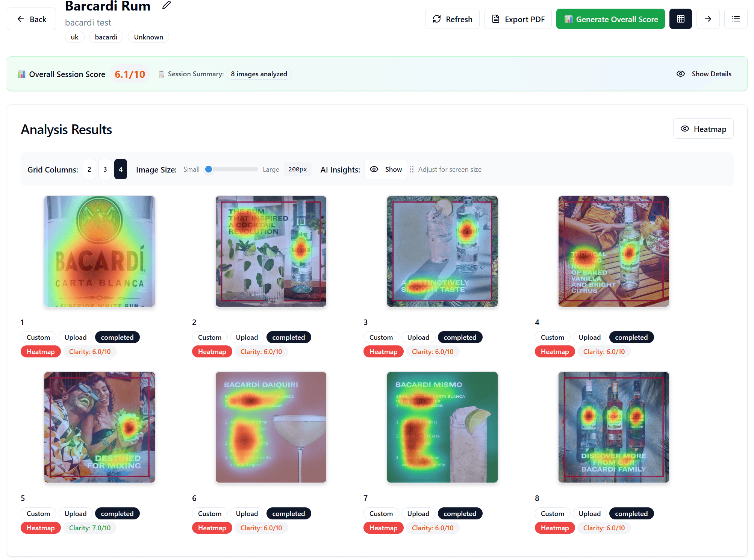Toggle the Heatmap overlay in Analysis Results

click(703, 129)
